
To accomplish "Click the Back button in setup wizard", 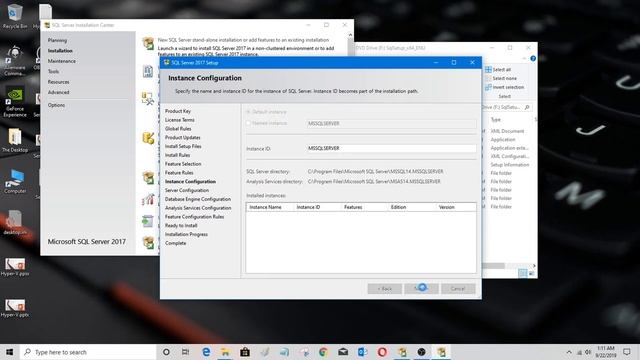I will pos(384,289).
